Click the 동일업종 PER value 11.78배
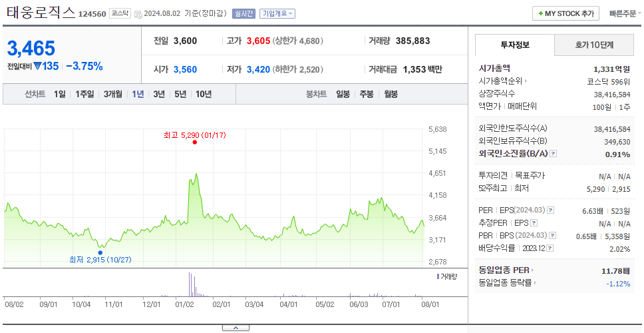 (615, 271)
